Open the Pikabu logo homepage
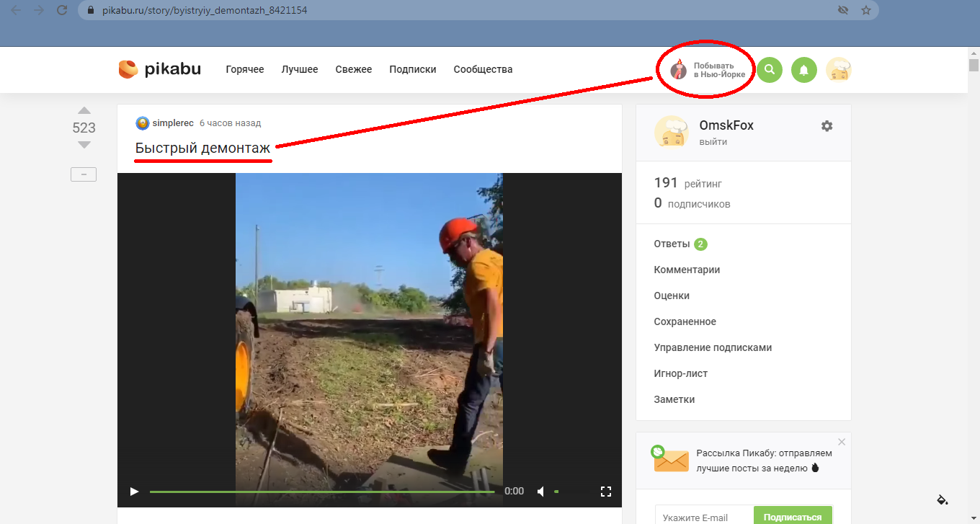Viewport: 980px width, 524px height. click(160, 69)
